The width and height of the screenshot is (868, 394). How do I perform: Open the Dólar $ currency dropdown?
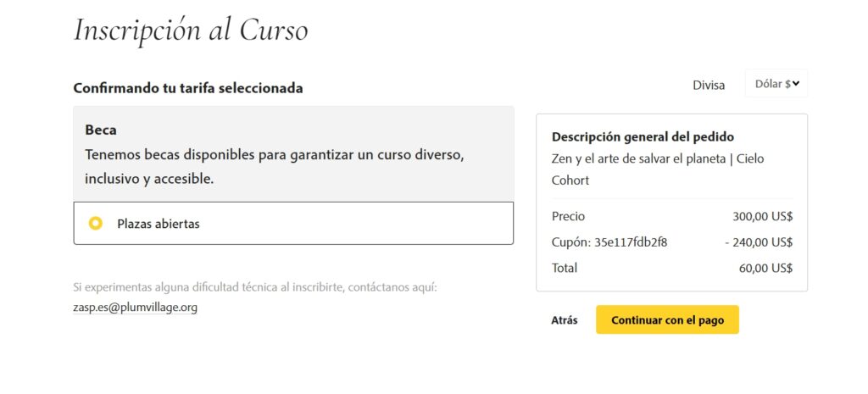point(776,84)
